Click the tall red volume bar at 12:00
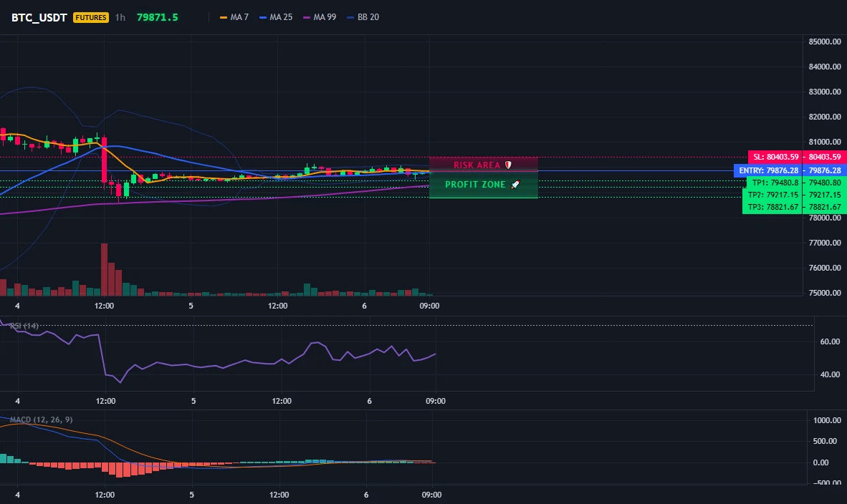 coord(104,269)
